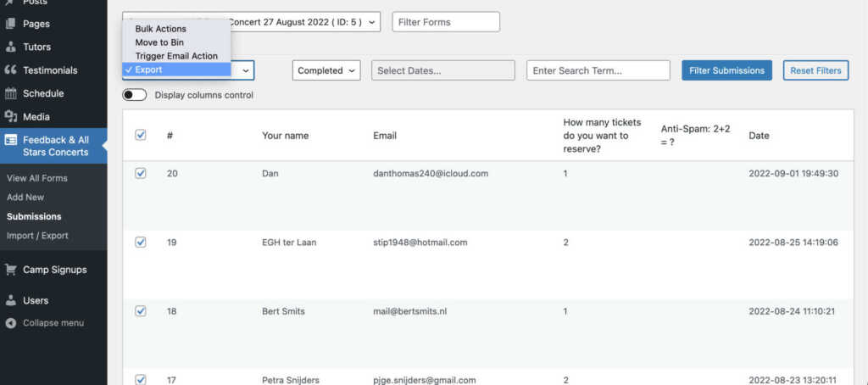Image resolution: width=868 pixels, height=385 pixels.
Task: Uncheck the checkbox for submission 20
Action: pyautogui.click(x=141, y=173)
